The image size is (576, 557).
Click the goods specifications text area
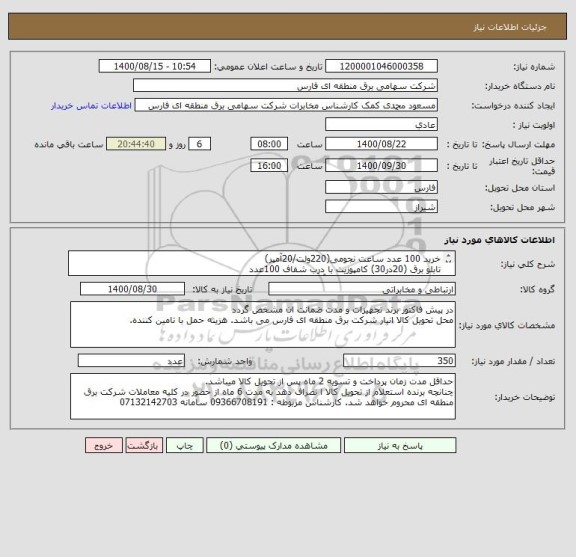pyautogui.click(x=263, y=325)
